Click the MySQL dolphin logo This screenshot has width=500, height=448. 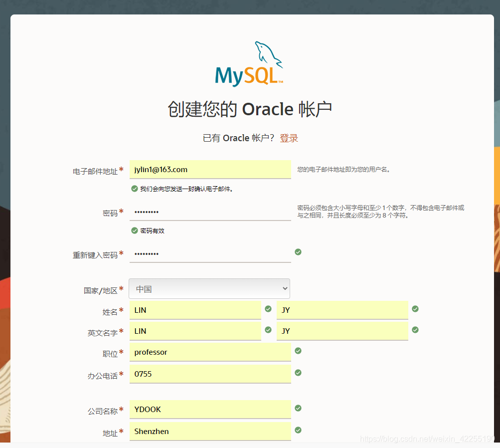click(x=249, y=64)
